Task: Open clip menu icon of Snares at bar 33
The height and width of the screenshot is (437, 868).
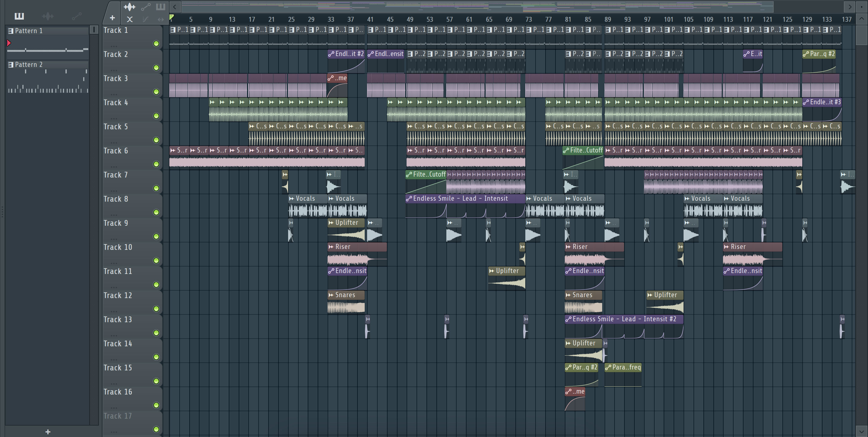Action: [331, 295]
